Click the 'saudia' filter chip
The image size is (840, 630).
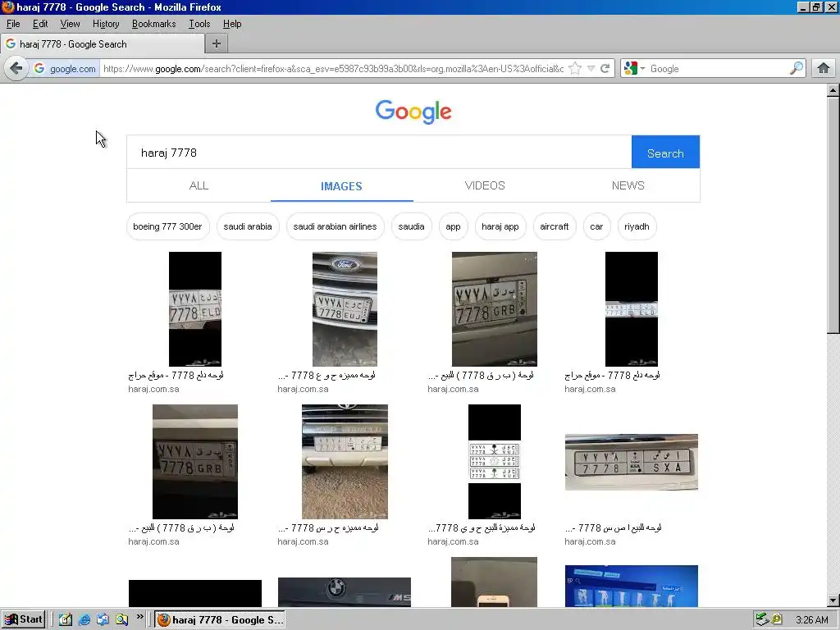tap(412, 226)
